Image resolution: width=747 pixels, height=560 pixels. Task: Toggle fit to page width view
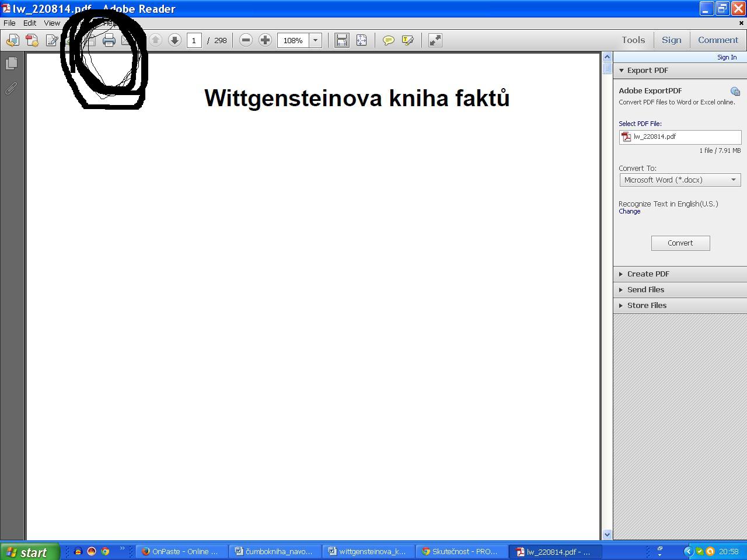pos(342,40)
